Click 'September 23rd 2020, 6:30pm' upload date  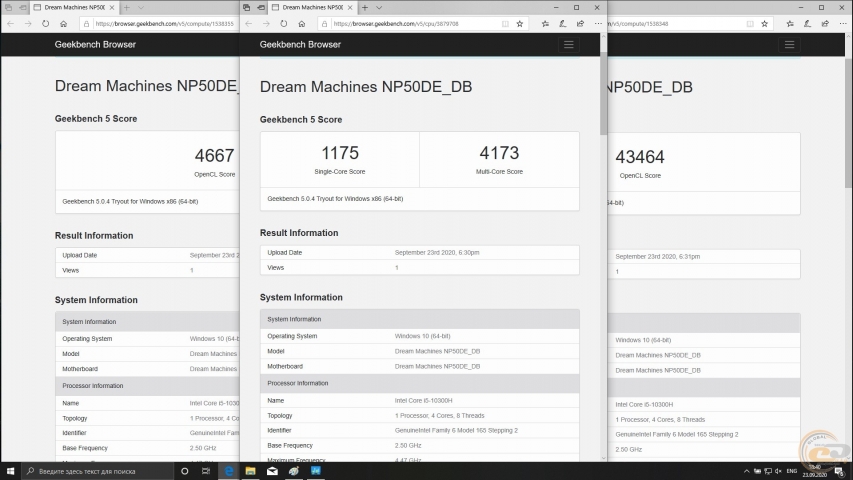click(437, 253)
